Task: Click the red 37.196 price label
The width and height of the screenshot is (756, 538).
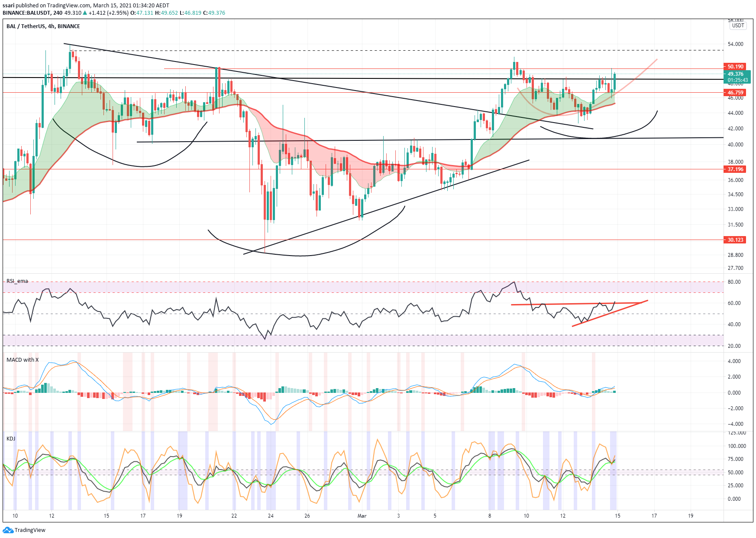Action: coord(735,169)
